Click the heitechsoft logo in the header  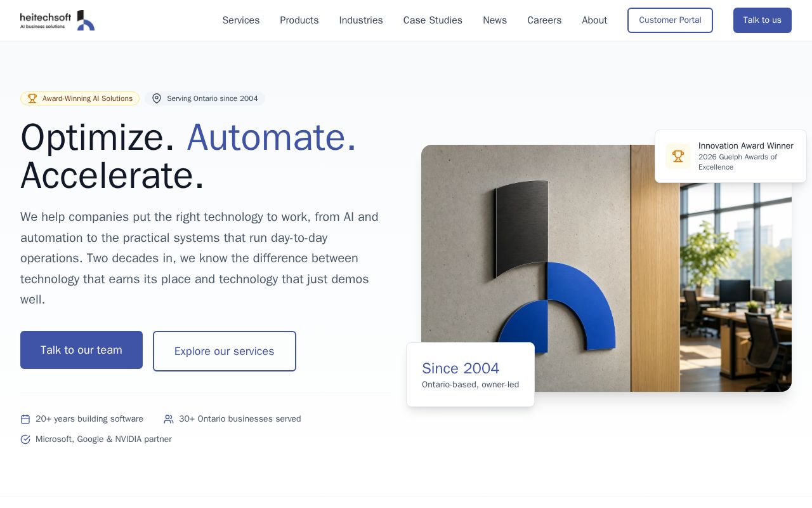[57, 20]
